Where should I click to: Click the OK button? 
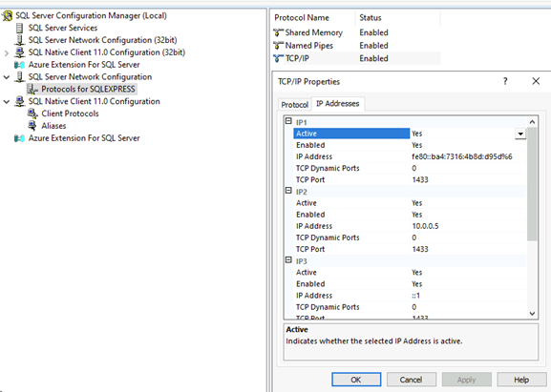pyautogui.click(x=356, y=380)
